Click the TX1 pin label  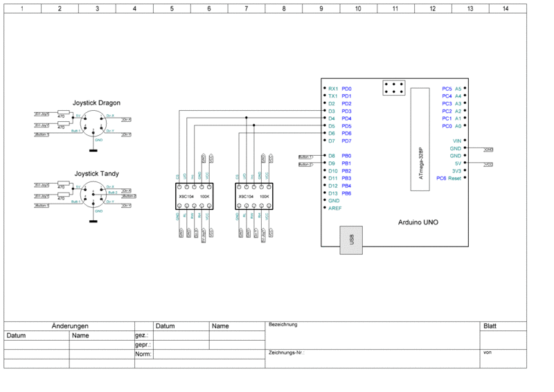click(333, 96)
